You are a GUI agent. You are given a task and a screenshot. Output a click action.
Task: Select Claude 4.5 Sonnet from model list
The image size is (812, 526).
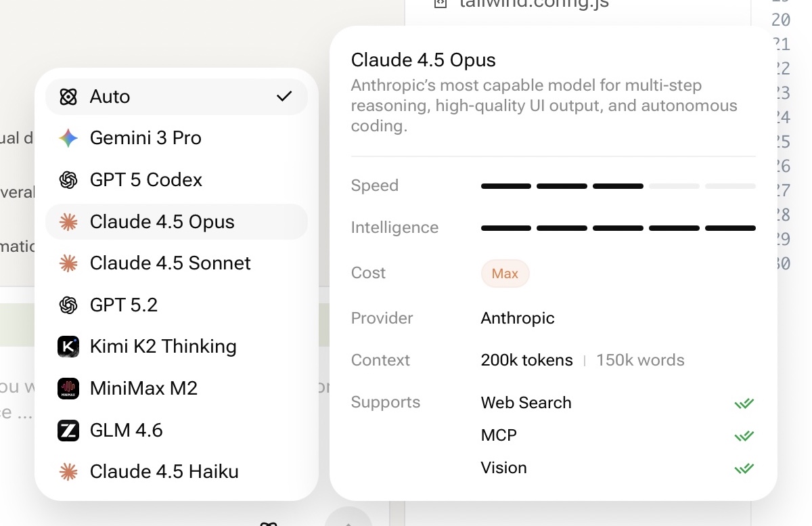click(x=170, y=263)
